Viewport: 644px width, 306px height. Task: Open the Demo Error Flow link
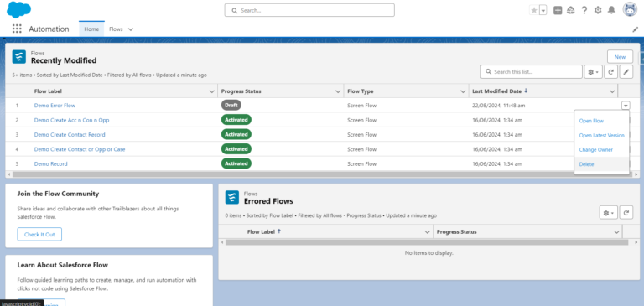tap(55, 106)
